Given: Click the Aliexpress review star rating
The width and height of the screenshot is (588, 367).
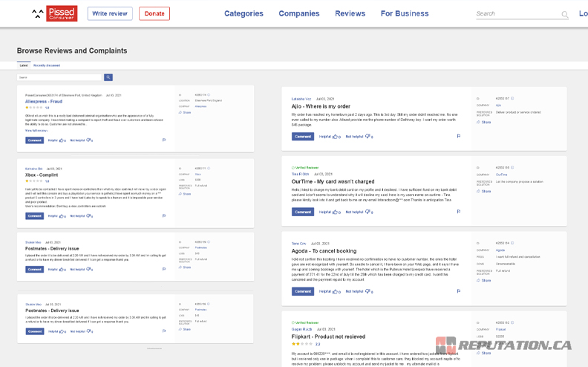Looking at the screenshot, I should click(x=33, y=108).
